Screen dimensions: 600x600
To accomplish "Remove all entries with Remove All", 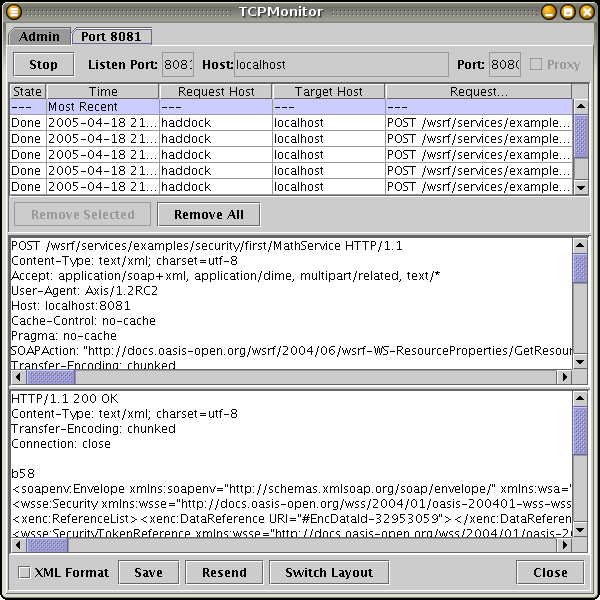I will [209, 214].
